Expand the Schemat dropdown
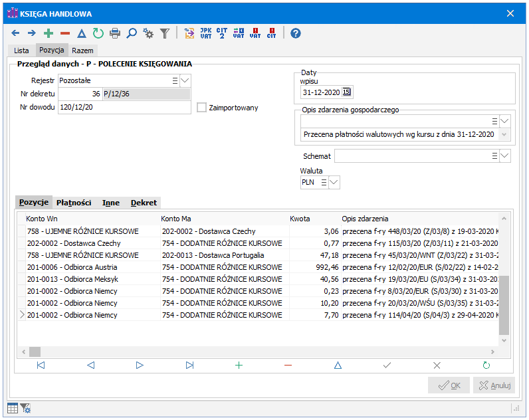Image resolution: width=529 pixels, height=420 pixels. coord(505,156)
